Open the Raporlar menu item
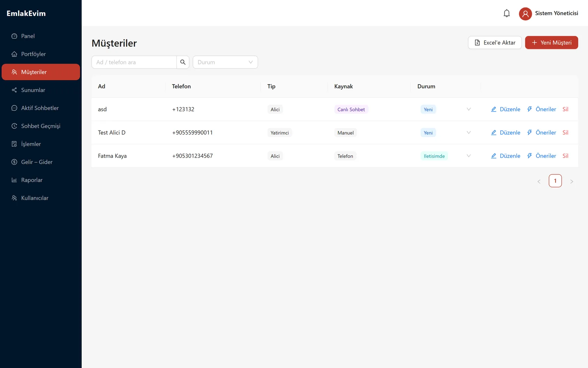Viewport: 588px width, 368px height. (41, 180)
